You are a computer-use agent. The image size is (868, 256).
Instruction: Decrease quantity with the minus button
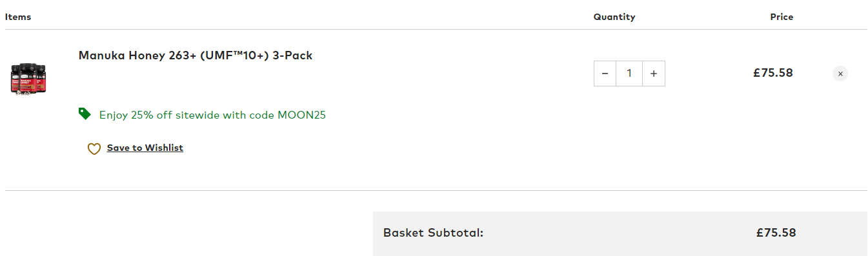click(605, 74)
